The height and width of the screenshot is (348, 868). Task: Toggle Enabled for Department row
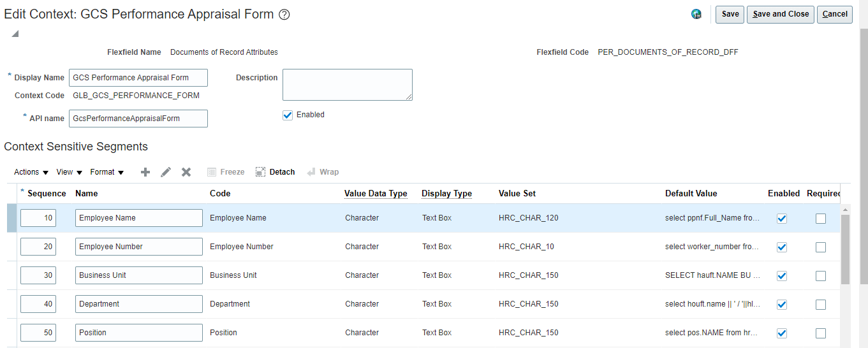782,305
